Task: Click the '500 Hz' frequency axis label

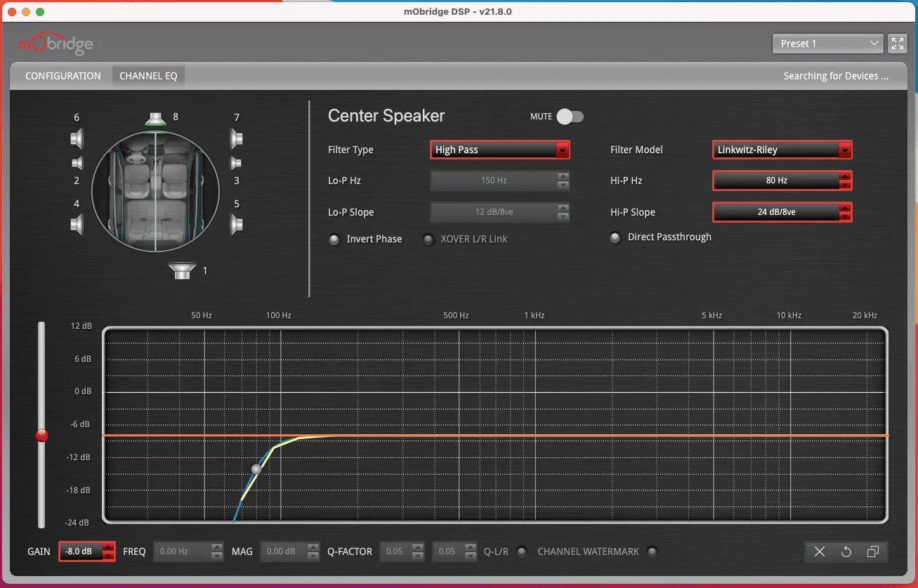Action: coord(456,315)
